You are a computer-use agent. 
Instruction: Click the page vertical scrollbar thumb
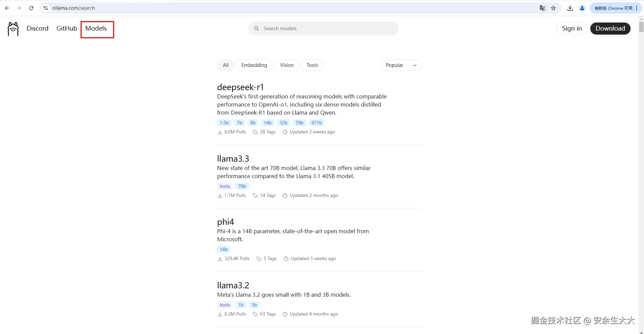click(641, 27)
